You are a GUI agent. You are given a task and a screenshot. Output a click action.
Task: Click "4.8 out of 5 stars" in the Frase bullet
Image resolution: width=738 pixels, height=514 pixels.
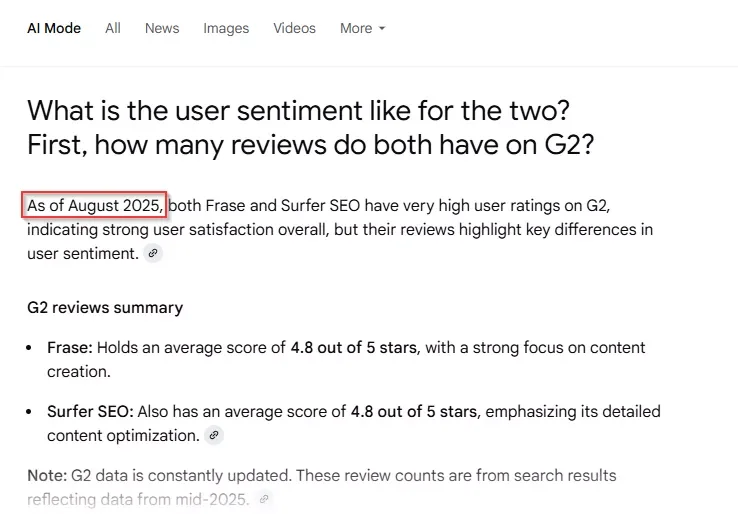[x=354, y=348]
